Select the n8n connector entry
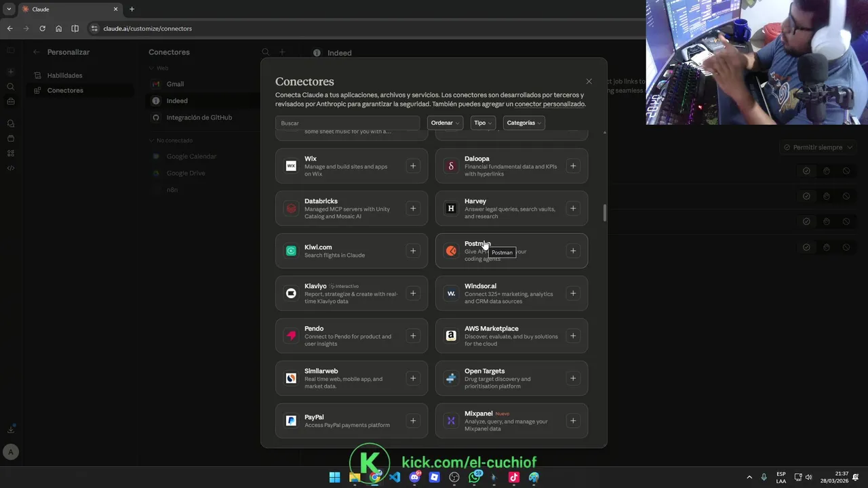 pyautogui.click(x=201, y=190)
